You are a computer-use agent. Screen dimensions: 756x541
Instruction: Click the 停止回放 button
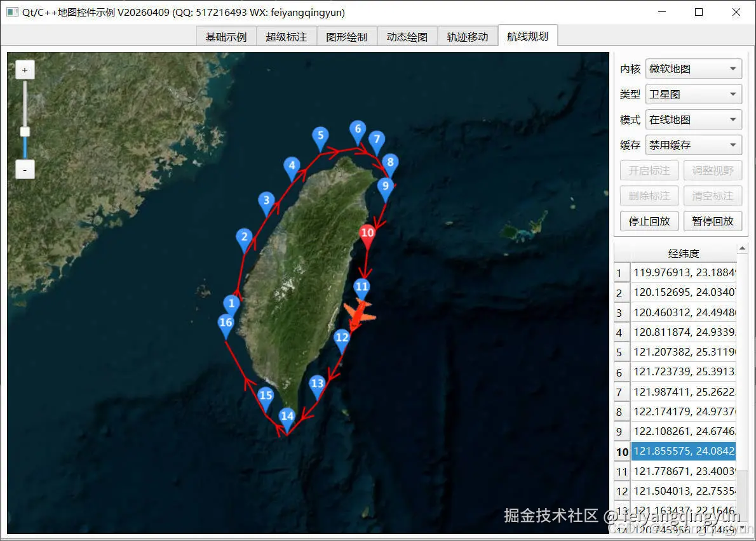(649, 221)
